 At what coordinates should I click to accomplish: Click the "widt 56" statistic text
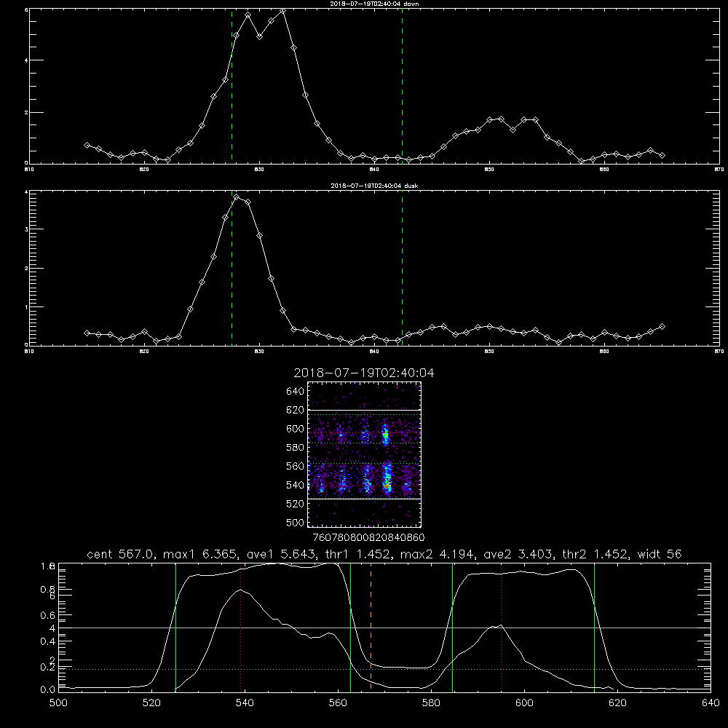(x=660, y=554)
